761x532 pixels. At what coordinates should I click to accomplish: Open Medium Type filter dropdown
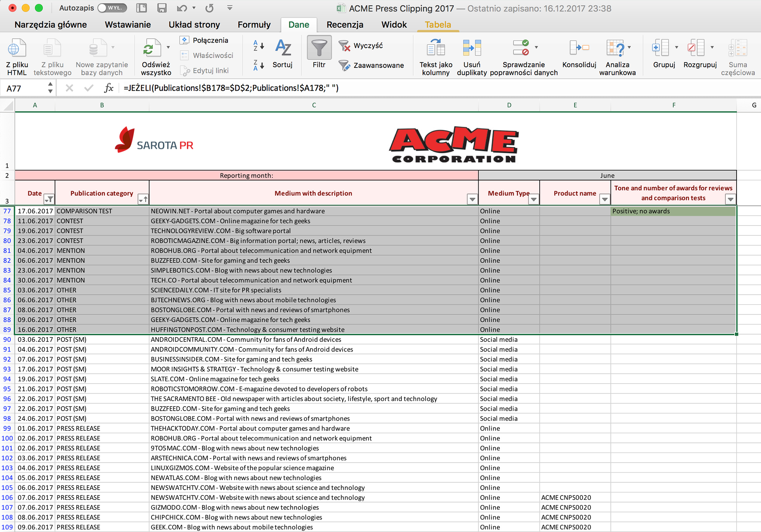tap(534, 199)
